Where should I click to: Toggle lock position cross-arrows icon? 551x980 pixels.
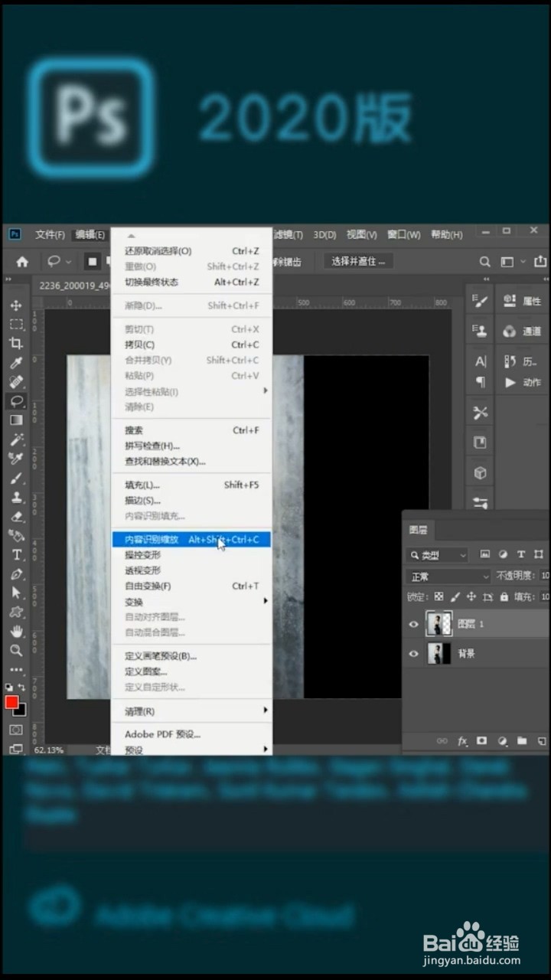471,596
